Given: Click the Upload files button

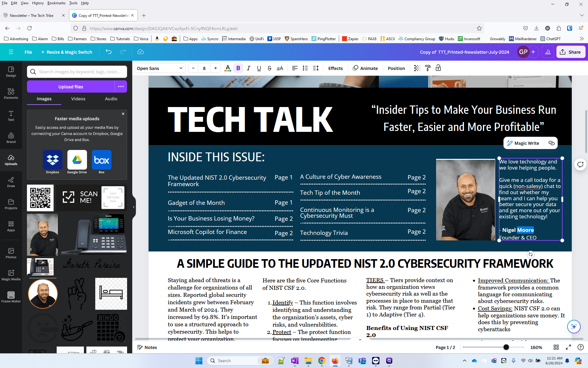Looking at the screenshot, I should (71, 86).
